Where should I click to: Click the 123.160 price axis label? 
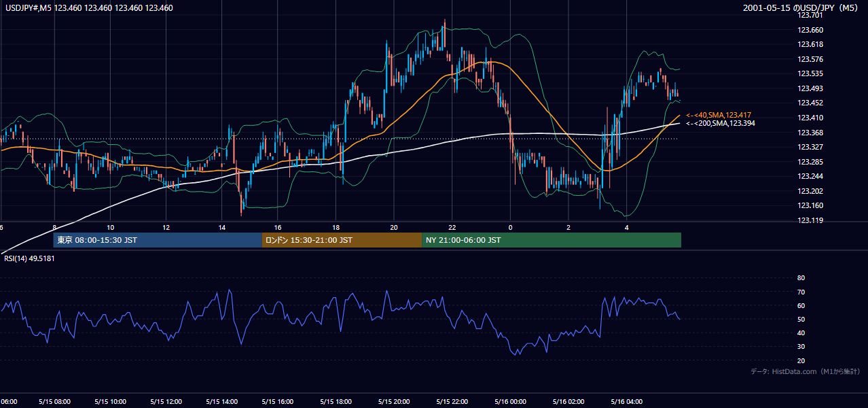click(810, 205)
